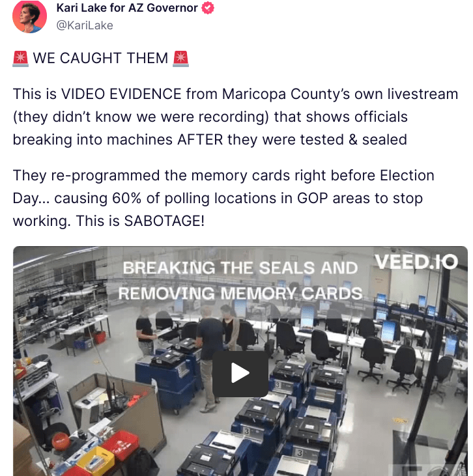The width and height of the screenshot is (473, 476).
Task: Click the REMOVING MEMORY CARDS caption line
Action: 240,294
